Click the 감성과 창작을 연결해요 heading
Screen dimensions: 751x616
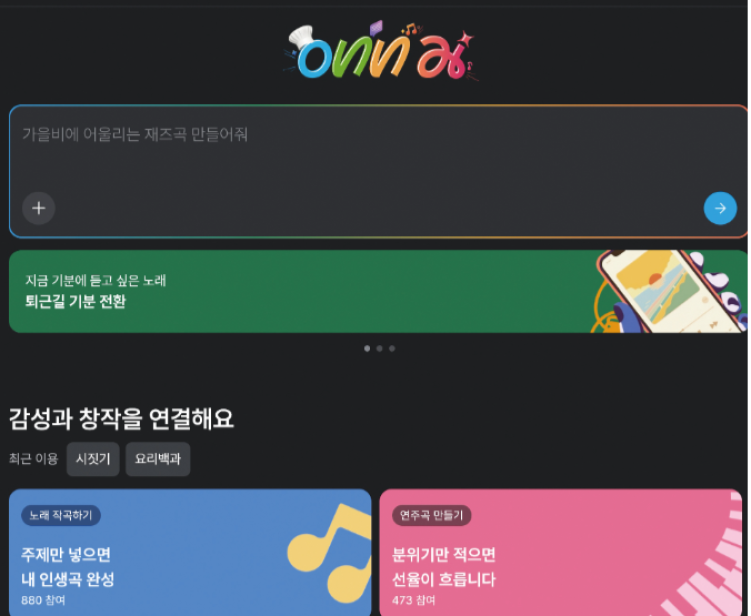click(121, 419)
